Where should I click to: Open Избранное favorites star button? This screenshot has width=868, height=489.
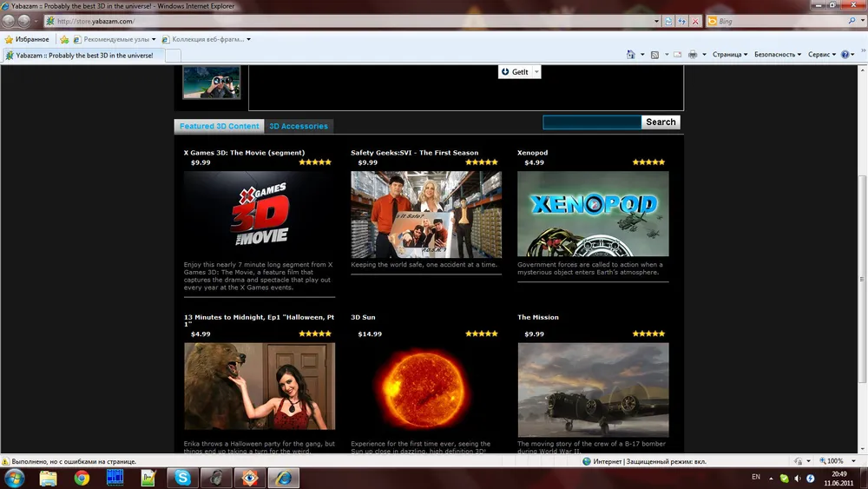point(27,39)
